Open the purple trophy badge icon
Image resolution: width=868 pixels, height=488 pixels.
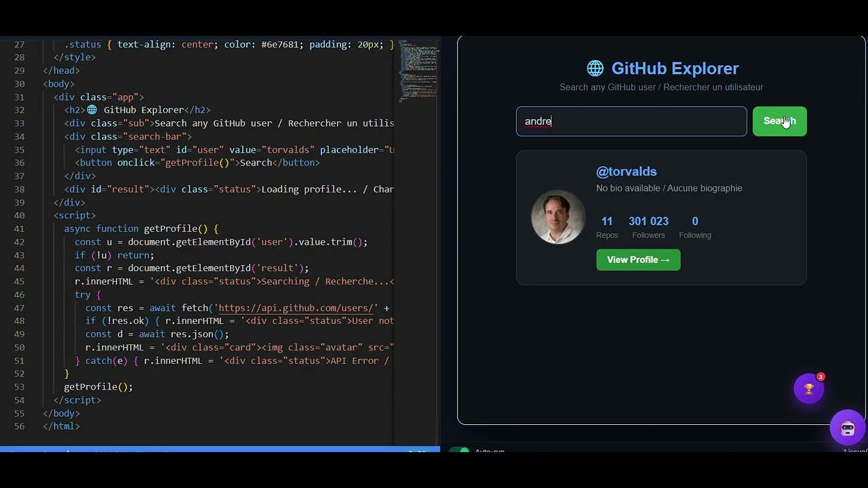click(809, 389)
